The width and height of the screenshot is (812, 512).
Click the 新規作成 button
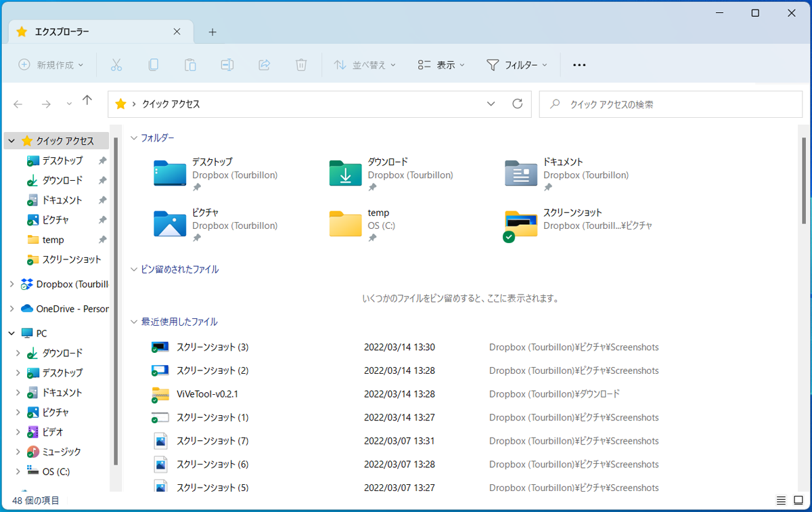51,65
